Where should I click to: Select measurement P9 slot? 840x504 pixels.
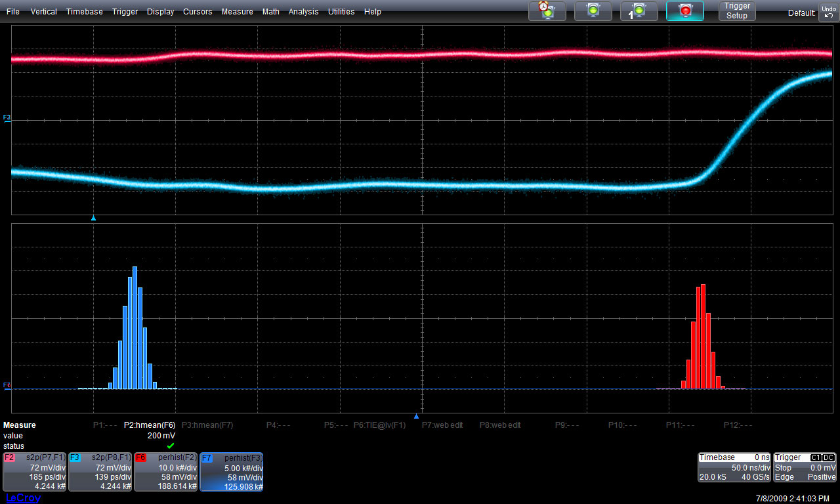(x=567, y=425)
